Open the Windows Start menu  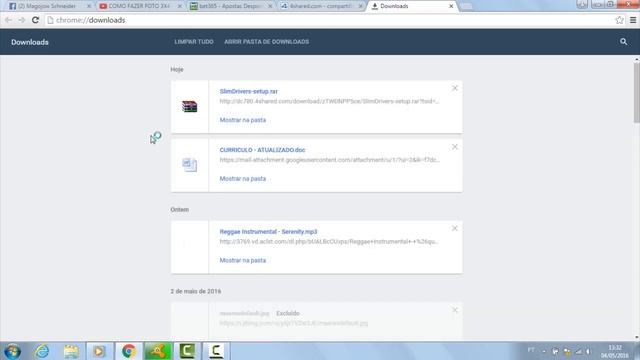tap(13, 351)
